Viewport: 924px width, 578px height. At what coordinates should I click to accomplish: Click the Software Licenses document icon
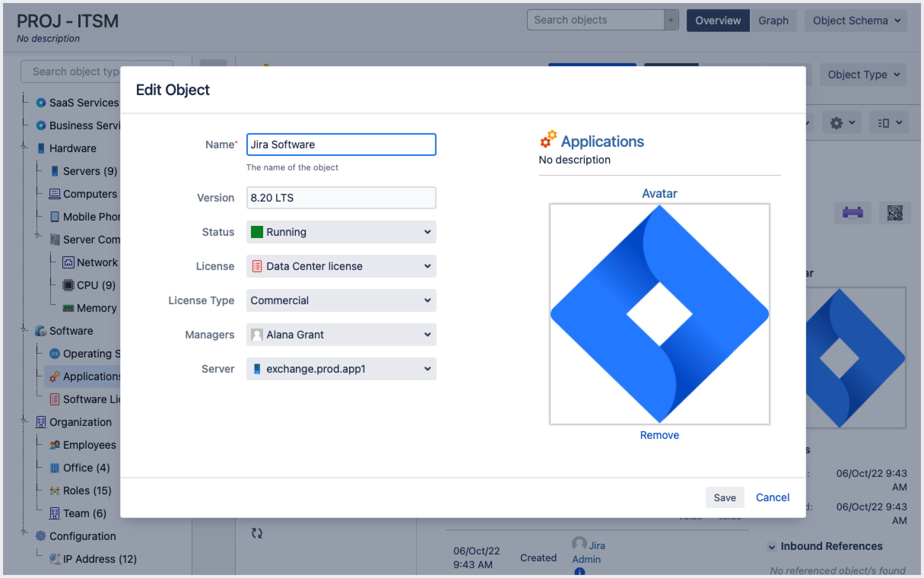pos(55,400)
